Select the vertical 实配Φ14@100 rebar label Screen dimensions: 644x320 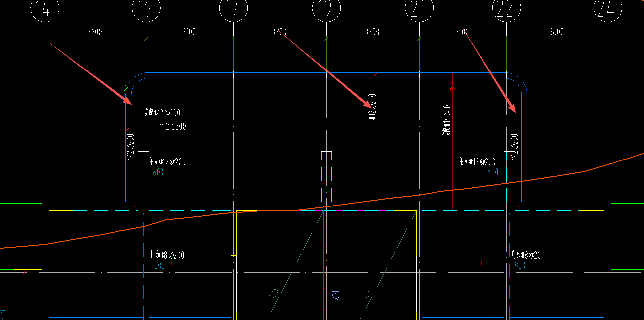coord(447,119)
